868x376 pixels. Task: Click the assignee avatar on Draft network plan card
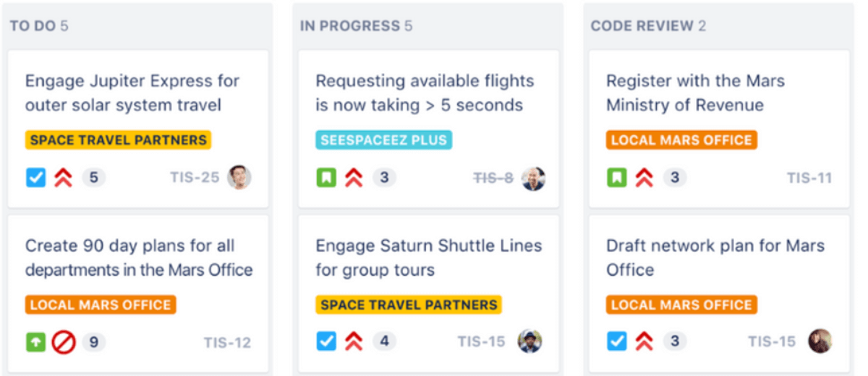tap(820, 341)
